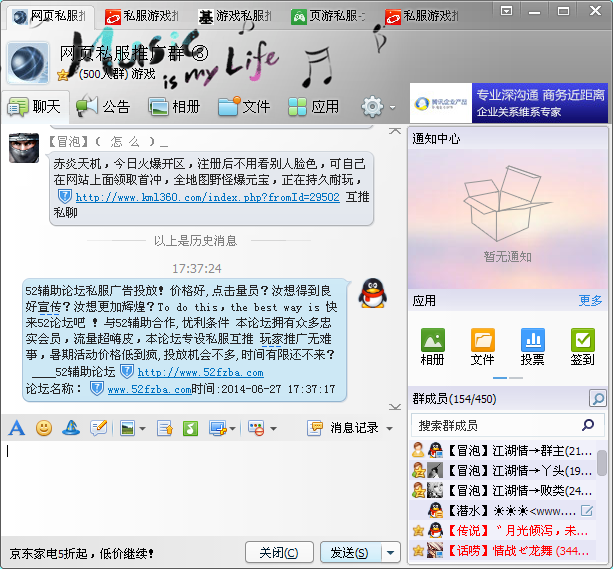Click the Tencent enterprise banner ad
Screen dimensions: 613x569
tap(509, 103)
